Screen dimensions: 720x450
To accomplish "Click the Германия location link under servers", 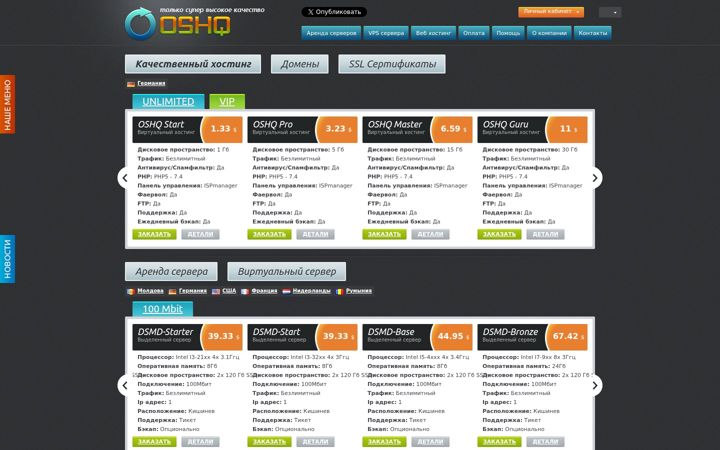I will 193,291.
